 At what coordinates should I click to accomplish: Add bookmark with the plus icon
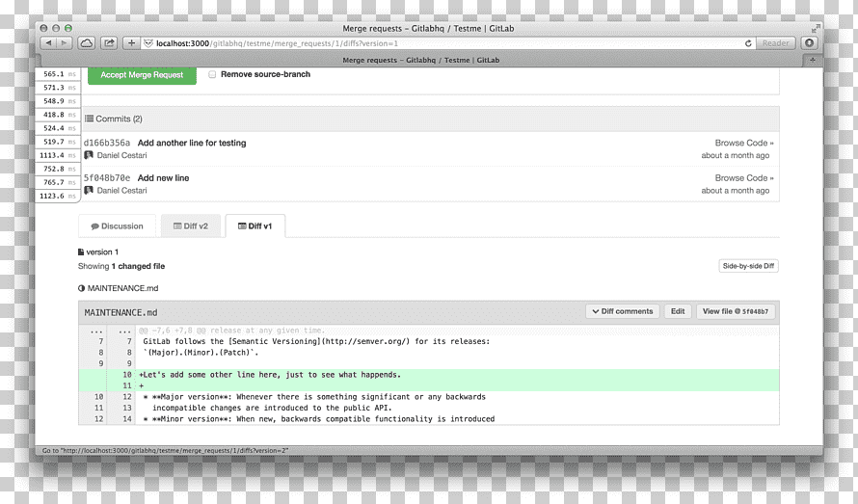(131, 42)
